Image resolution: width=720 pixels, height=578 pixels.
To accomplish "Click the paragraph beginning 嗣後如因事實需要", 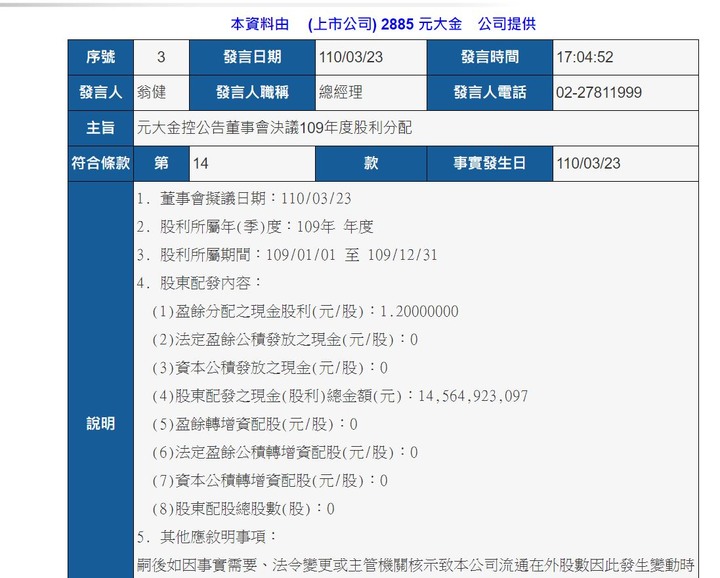I will pyautogui.click(x=415, y=565).
